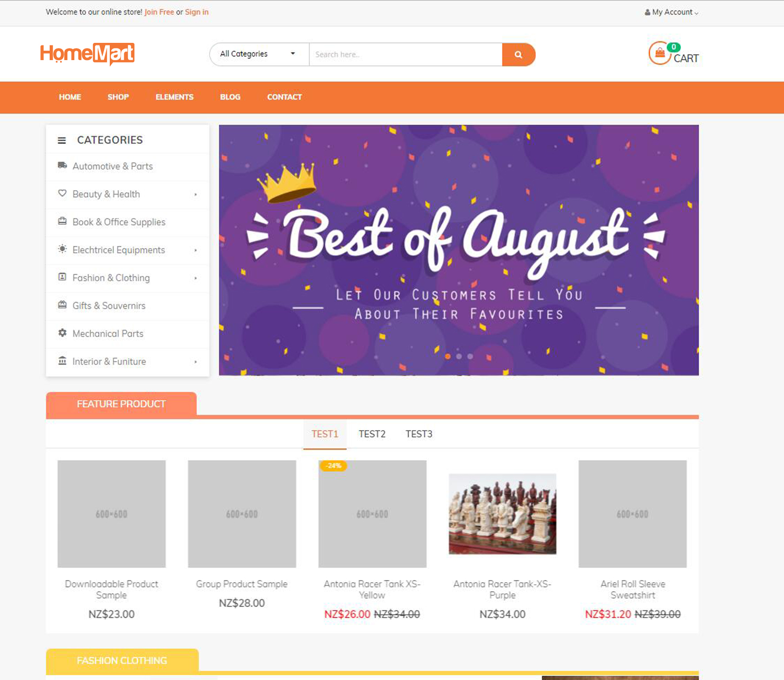Expand the My Account menu

click(x=672, y=12)
